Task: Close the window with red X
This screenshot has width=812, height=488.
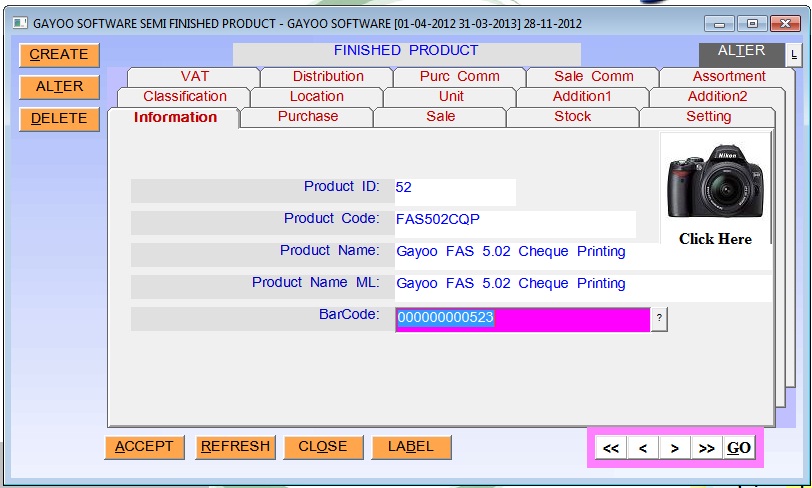Action: [x=785, y=24]
